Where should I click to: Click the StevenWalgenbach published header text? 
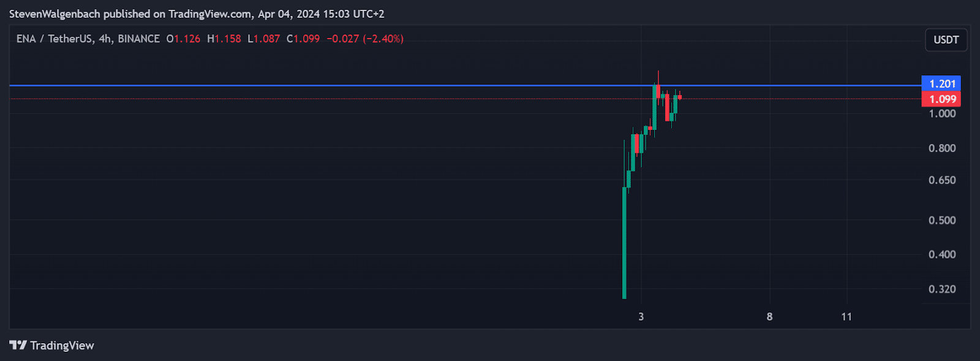click(197, 13)
